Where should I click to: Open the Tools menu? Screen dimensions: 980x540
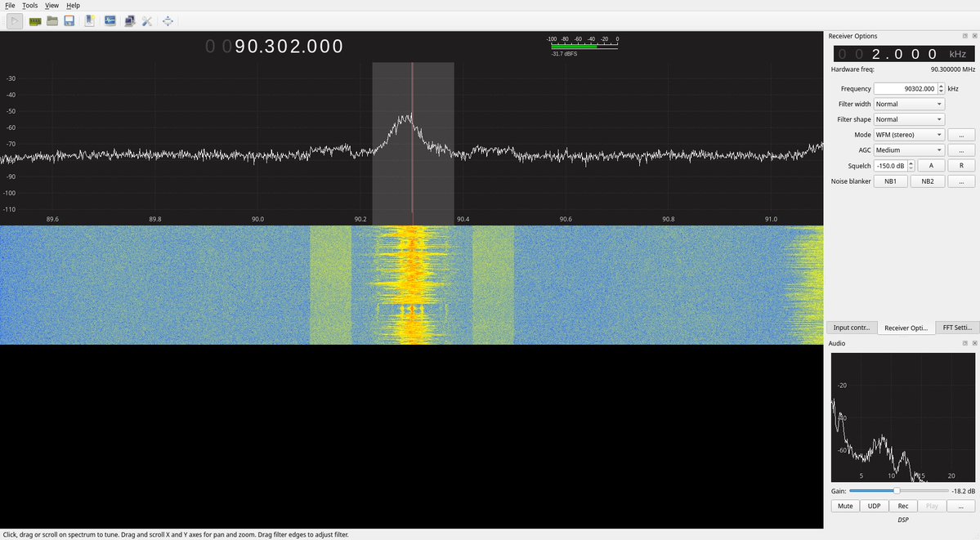30,6
